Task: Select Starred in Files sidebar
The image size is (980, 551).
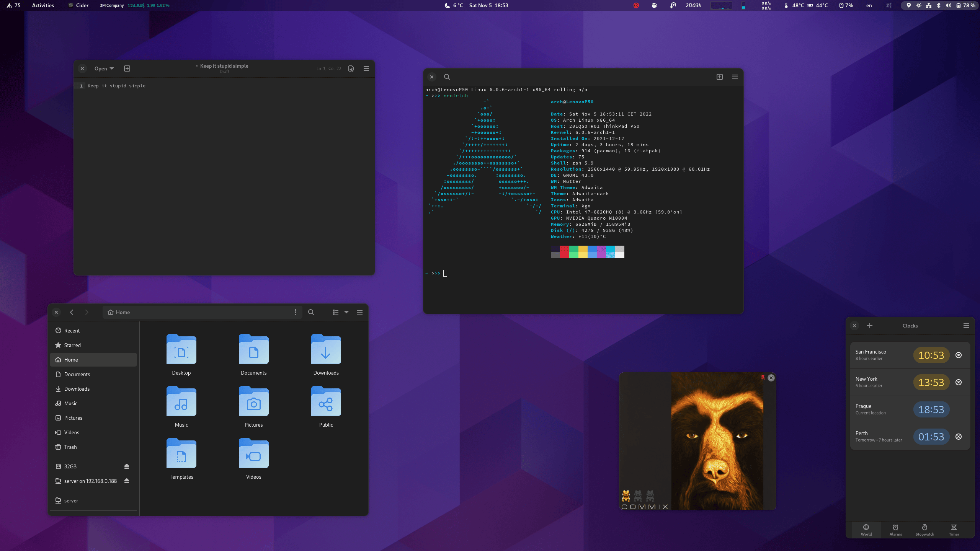Action: (93, 345)
